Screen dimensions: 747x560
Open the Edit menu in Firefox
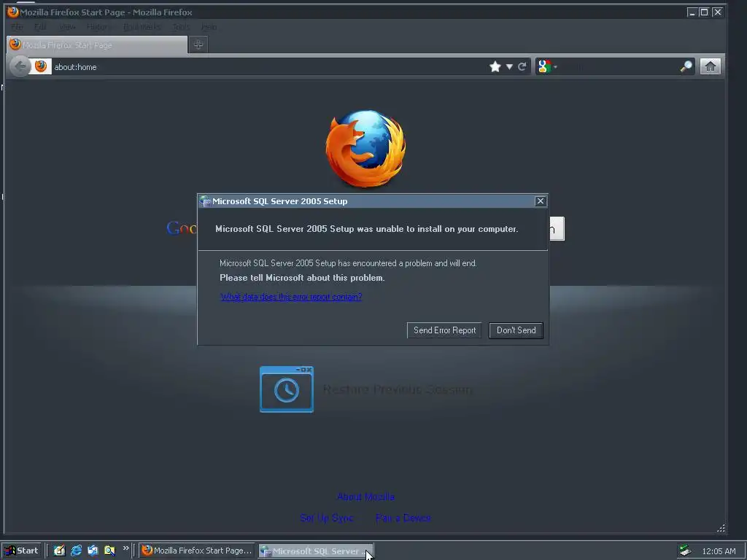[x=41, y=27]
